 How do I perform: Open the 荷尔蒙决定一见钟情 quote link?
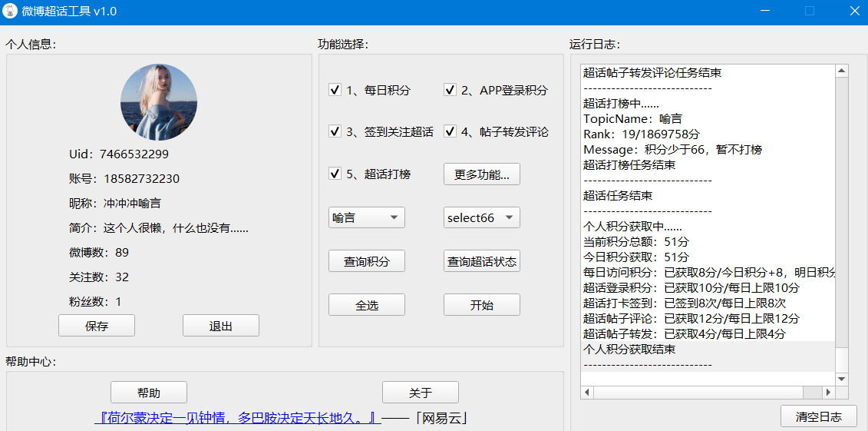click(237, 418)
